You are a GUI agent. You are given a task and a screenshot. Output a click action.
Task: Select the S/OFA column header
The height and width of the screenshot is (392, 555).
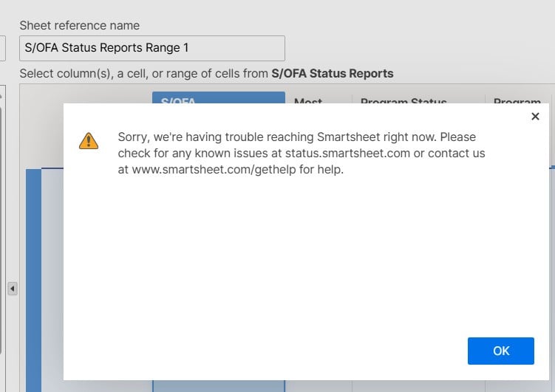pyautogui.click(x=219, y=98)
